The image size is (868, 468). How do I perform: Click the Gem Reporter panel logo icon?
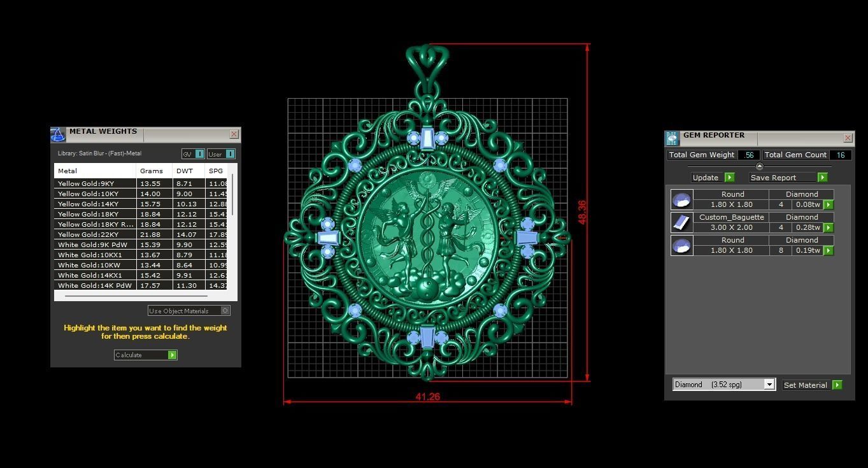(672, 138)
